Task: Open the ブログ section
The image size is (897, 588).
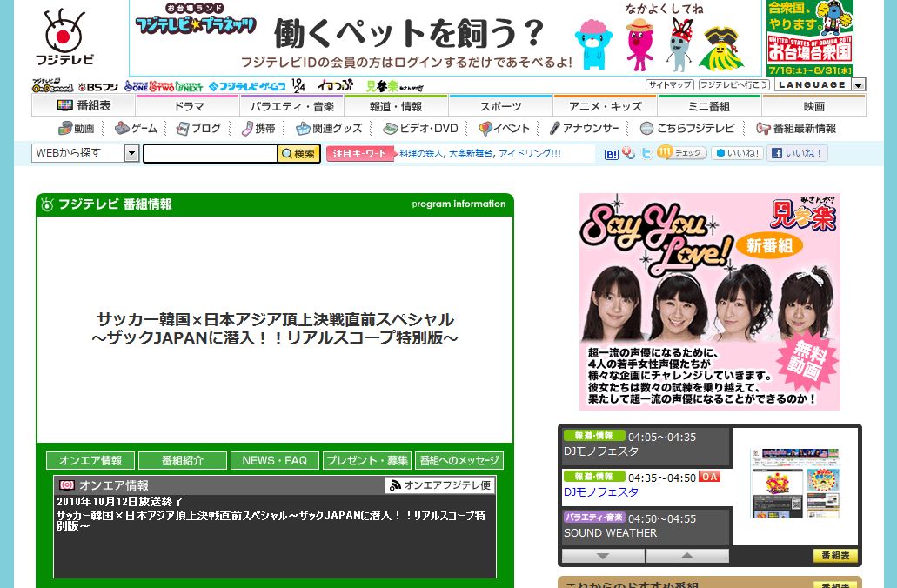Action: (x=198, y=128)
